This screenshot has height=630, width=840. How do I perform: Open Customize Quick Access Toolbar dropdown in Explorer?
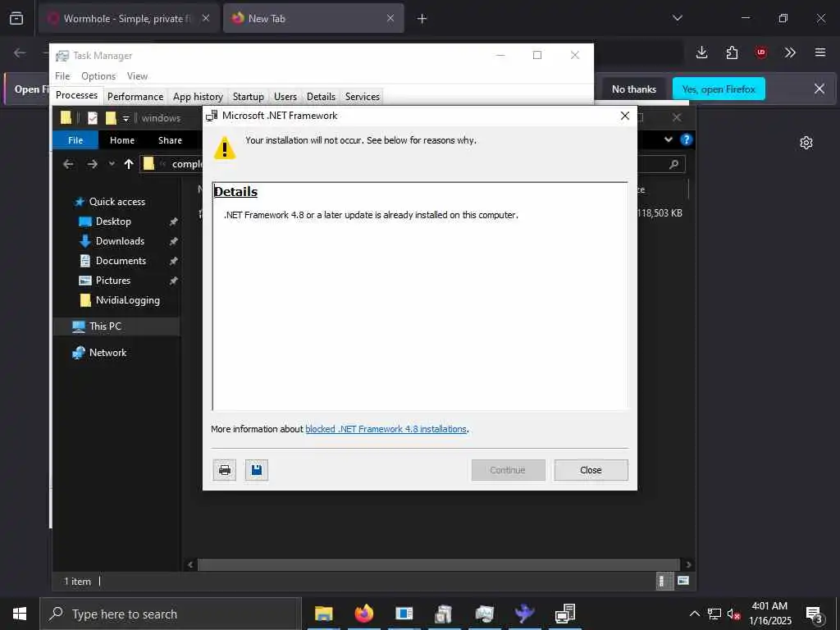[126, 118]
